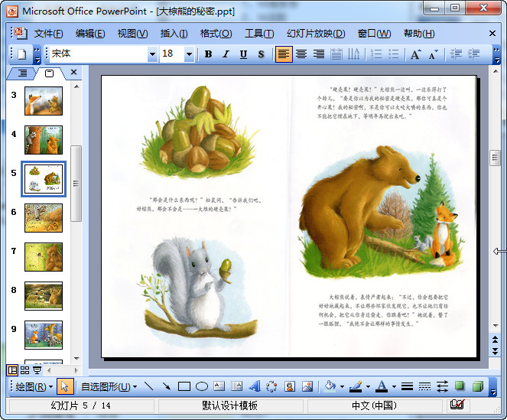This screenshot has width=507, height=420.
Task: Open the 绘图(R) drawing menu
Action: coord(34,386)
